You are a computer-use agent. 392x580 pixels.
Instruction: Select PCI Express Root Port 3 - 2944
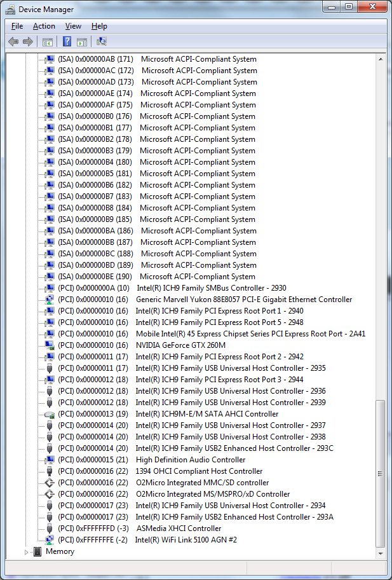pos(180,380)
